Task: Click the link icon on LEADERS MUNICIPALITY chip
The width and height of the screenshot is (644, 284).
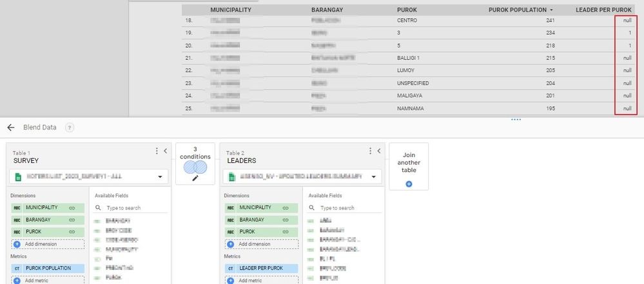Action: [286, 207]
